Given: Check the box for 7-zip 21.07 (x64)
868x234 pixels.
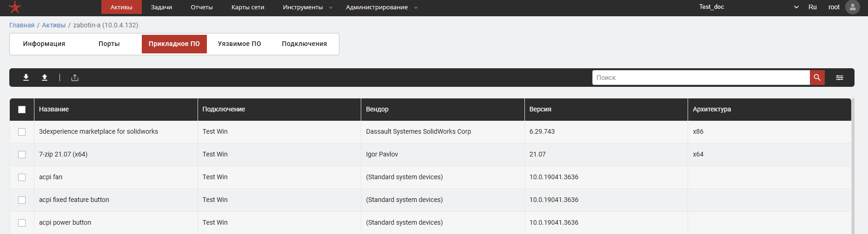Looking at the screenshot, I should click(22, 155).
